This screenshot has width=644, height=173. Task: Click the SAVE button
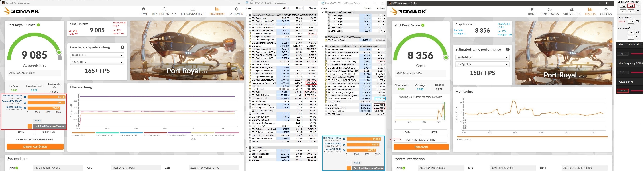[434, 133]
